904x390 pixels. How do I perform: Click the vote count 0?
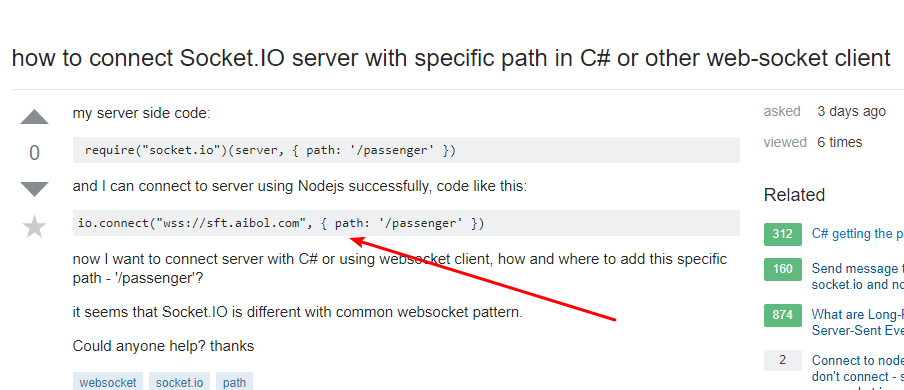click(x=35, y=153)
